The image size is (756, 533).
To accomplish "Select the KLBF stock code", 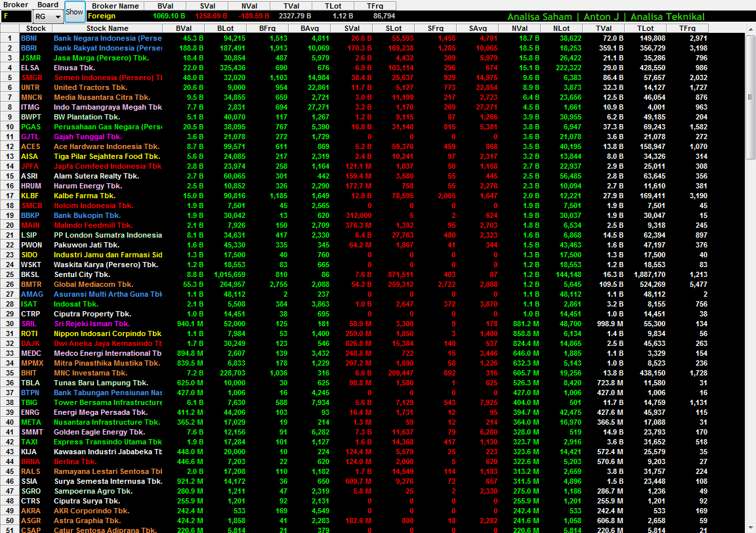I will [30, 196].
